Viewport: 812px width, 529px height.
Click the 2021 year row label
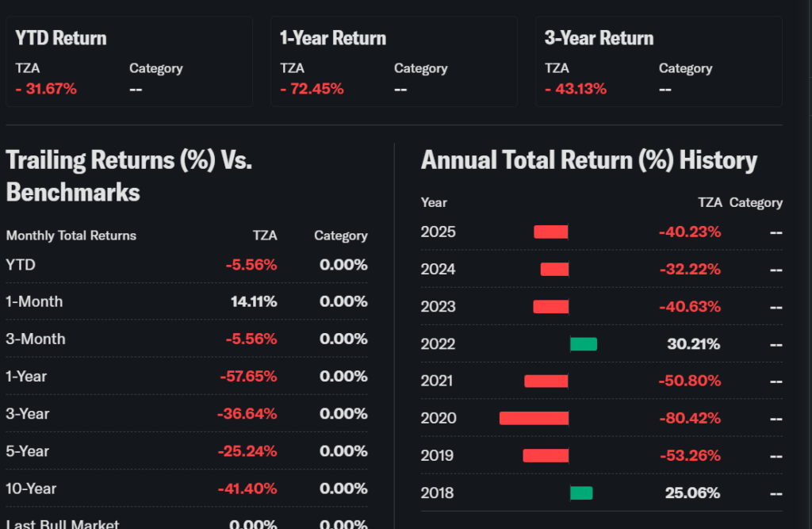point(437,381)
